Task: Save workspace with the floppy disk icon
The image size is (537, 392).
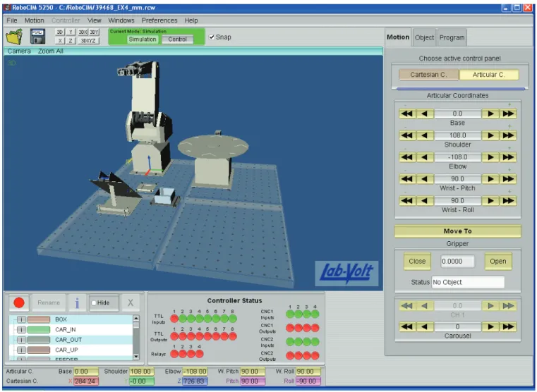Action: point(37,37)
